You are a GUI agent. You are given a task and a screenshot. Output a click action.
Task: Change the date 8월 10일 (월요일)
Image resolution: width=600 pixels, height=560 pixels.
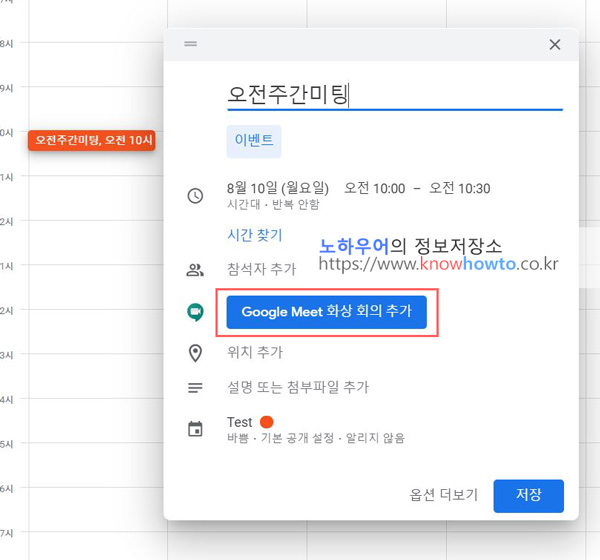click(x=278, y=188)
